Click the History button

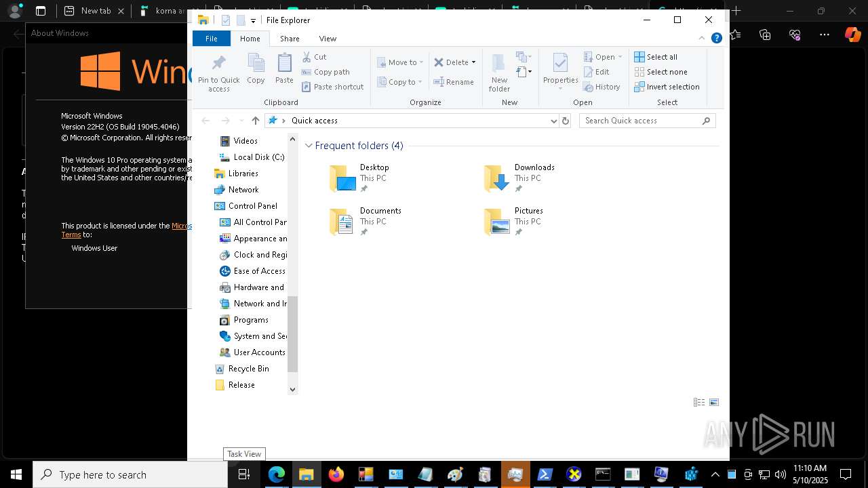(x=601, y=87)
